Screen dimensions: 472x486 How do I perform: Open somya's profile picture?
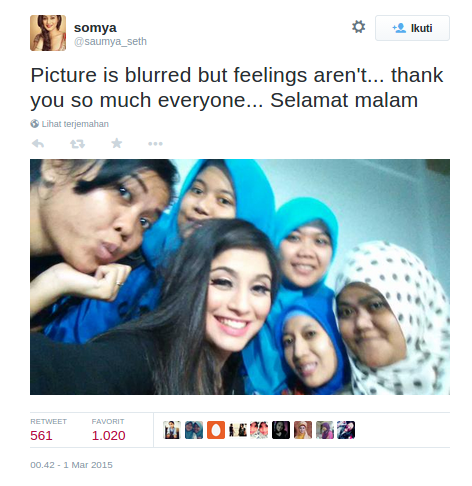pyautogui.click(x=48, y=33)
